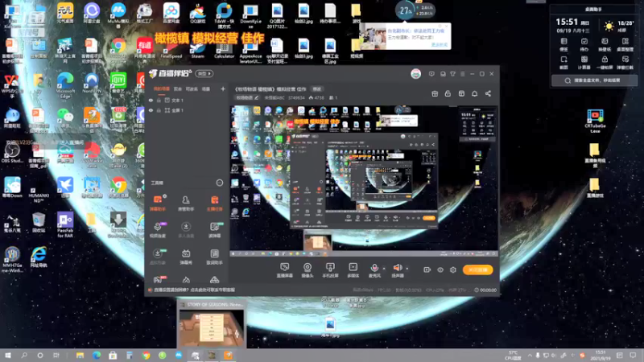Open the bell notification icon above preview
Screen dimensions: 644x362
tap(474, 93)
